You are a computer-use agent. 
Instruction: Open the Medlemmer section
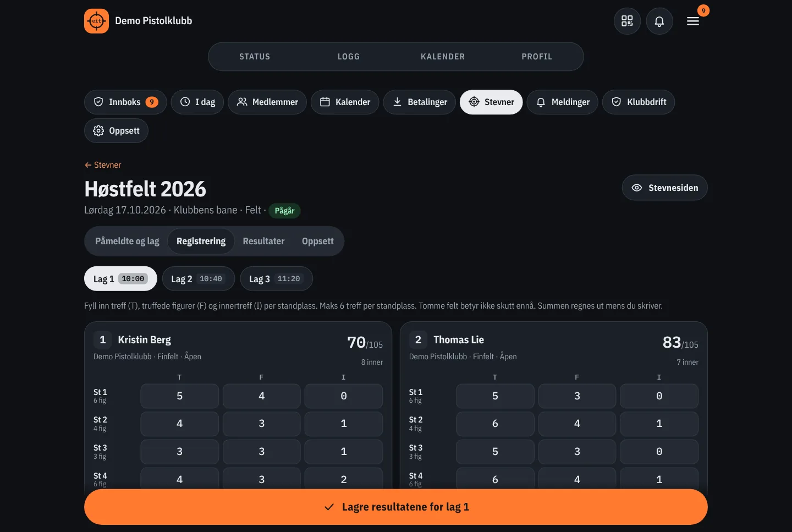coord(267,102)
